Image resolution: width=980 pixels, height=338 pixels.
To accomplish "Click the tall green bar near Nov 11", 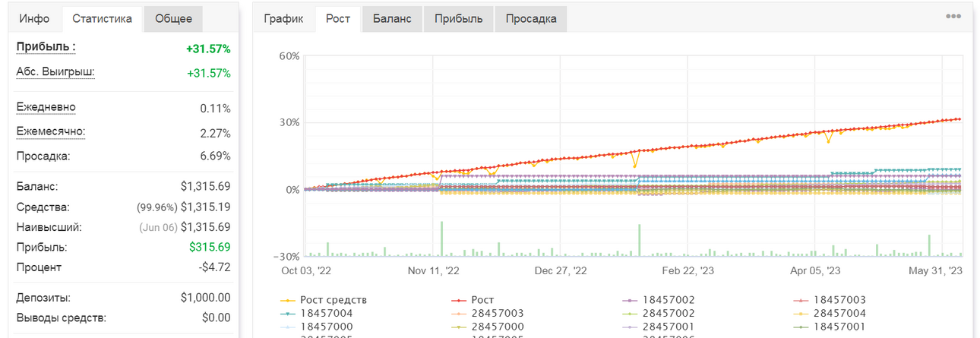I will coord(441,238).
